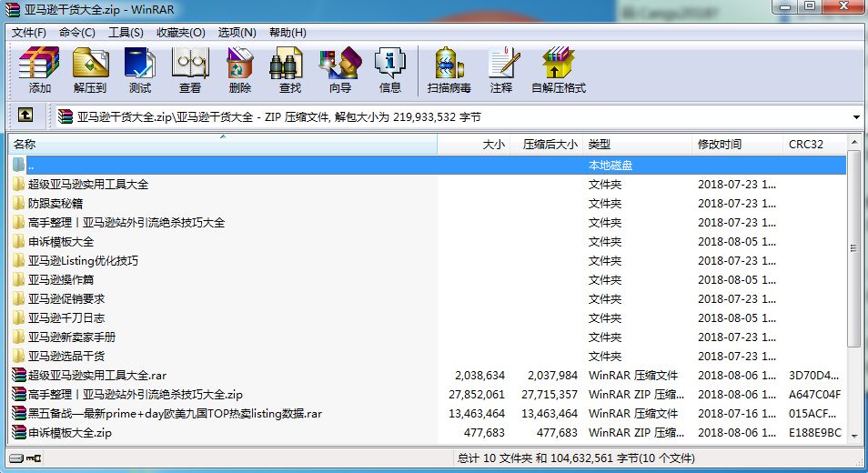Select the parent '..' folder row
This screenshot has height=473, width=868.
[x=429, y=165]
